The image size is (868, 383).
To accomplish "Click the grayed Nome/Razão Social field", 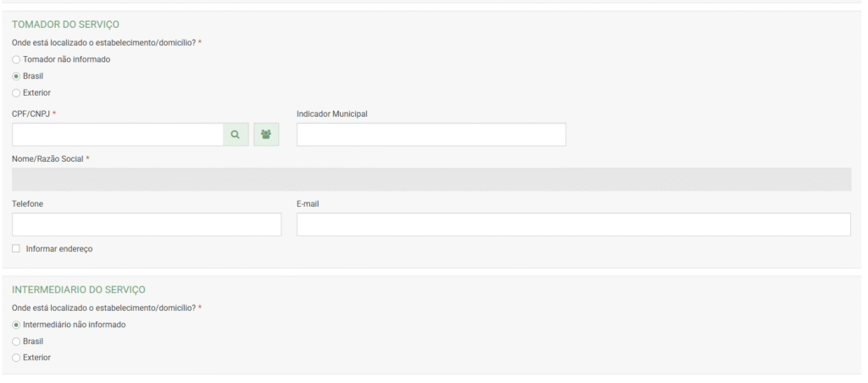I will point(431,180).
